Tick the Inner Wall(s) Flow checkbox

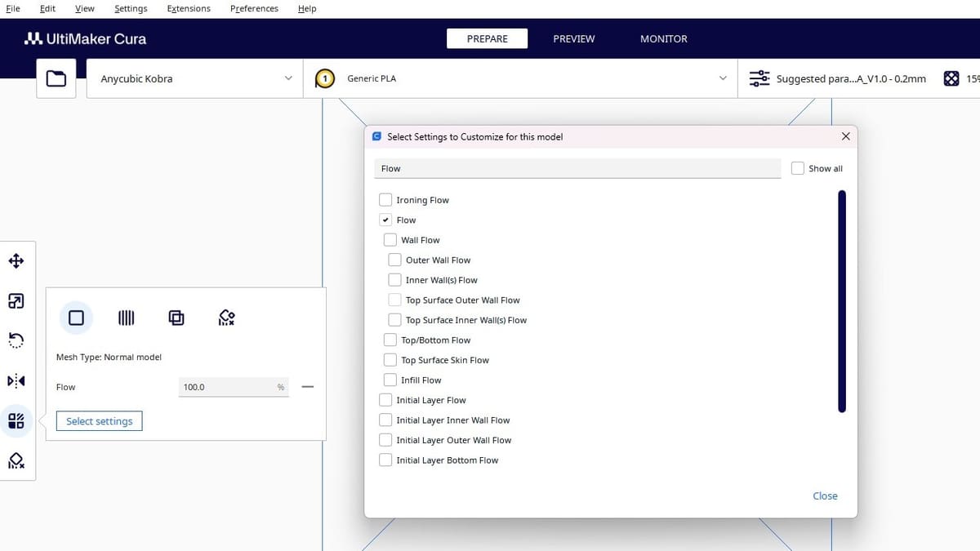point(395,280)
